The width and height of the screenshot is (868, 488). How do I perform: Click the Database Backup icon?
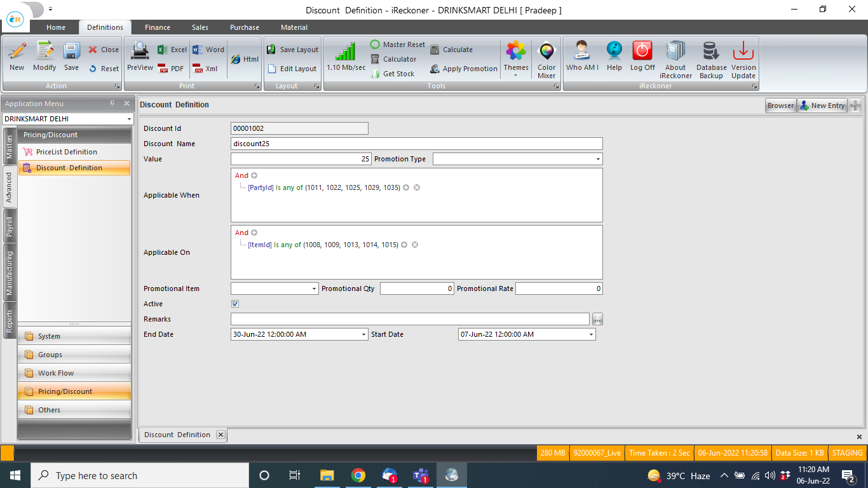(711, 57)
